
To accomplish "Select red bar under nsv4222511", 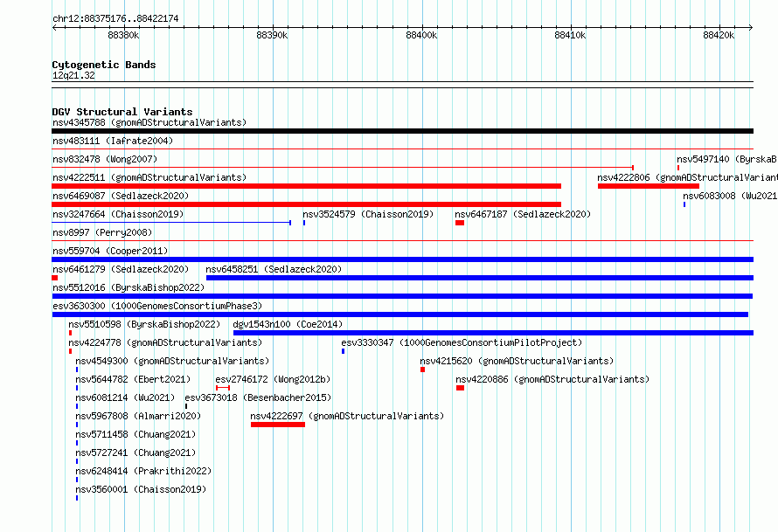I will click(306, 186).
